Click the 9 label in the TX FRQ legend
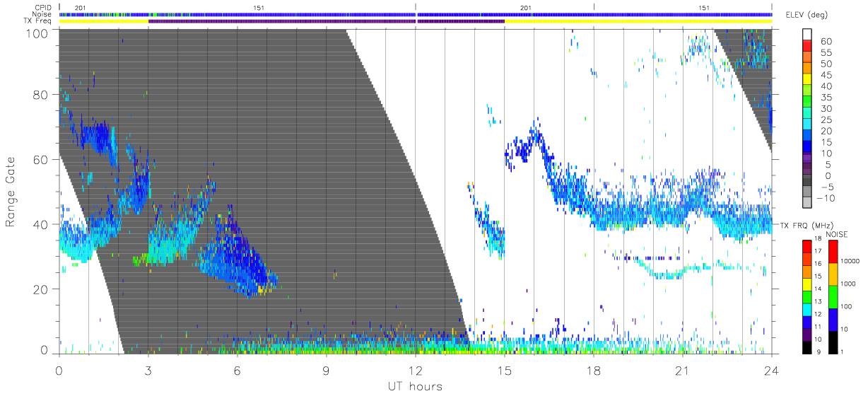The image size is (868, 401). click(x=820, y=351)
